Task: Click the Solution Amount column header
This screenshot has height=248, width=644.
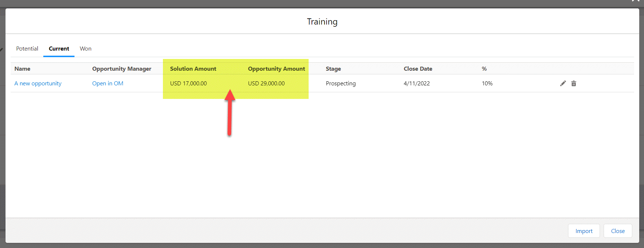Action: [x=193, y=69]
